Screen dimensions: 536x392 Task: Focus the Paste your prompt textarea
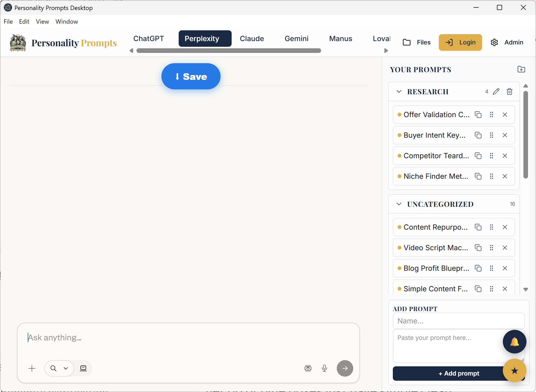tap(459, 346)
